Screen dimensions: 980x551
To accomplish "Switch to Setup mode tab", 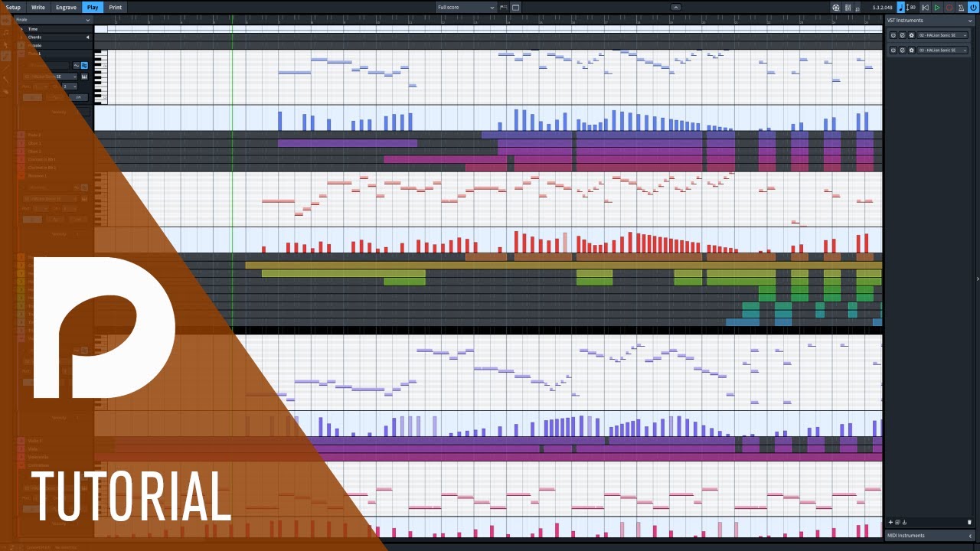I will (13, 7).
